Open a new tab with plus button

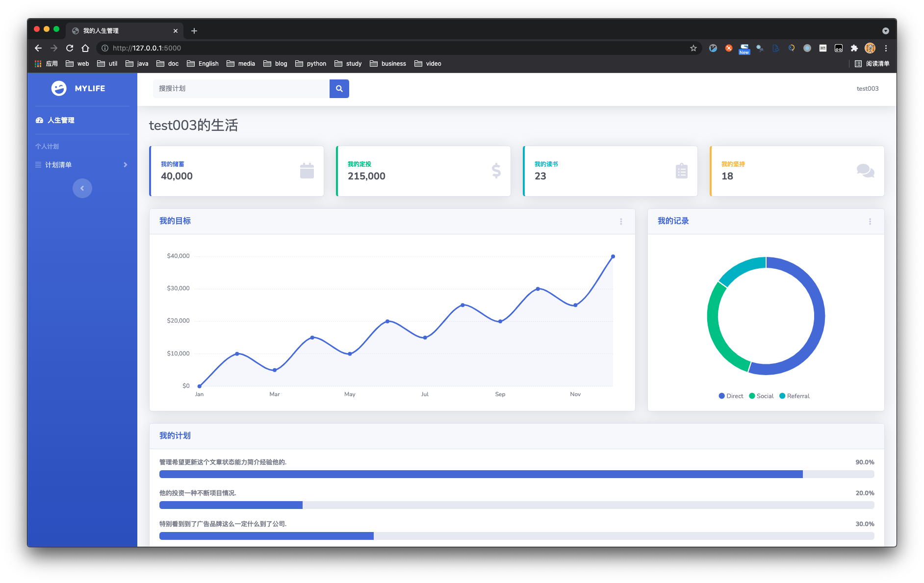click(x=194, y=31)
